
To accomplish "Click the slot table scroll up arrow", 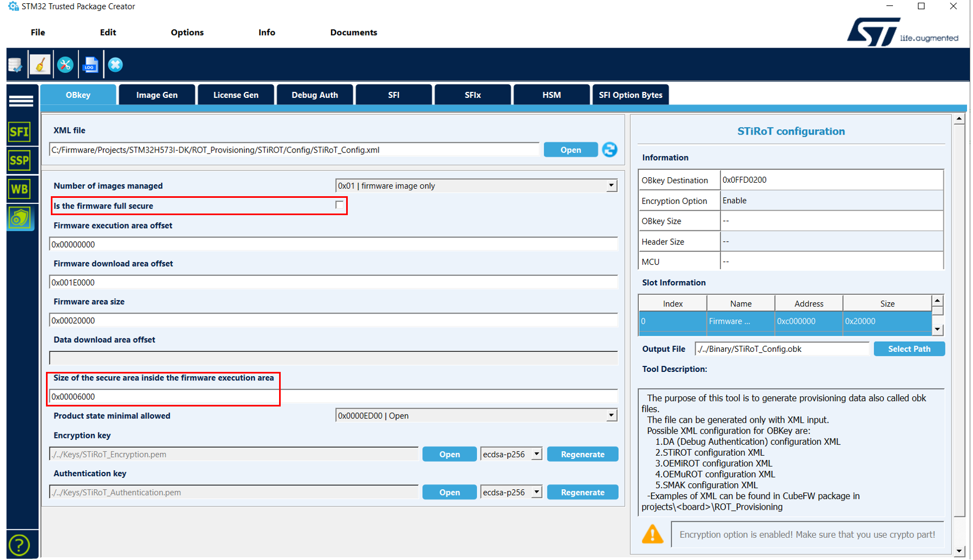I will coord(937,301).
